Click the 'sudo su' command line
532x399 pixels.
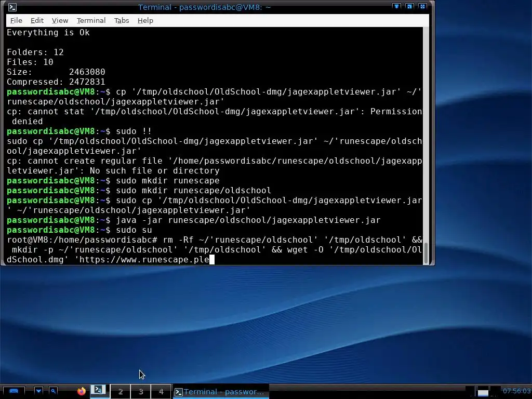tap(134, 230)
